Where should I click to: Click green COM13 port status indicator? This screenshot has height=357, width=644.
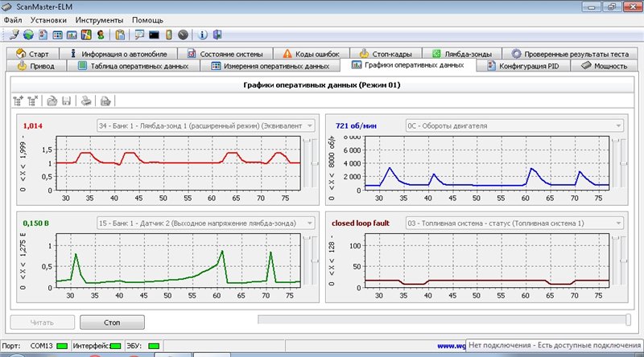point(62,346)
